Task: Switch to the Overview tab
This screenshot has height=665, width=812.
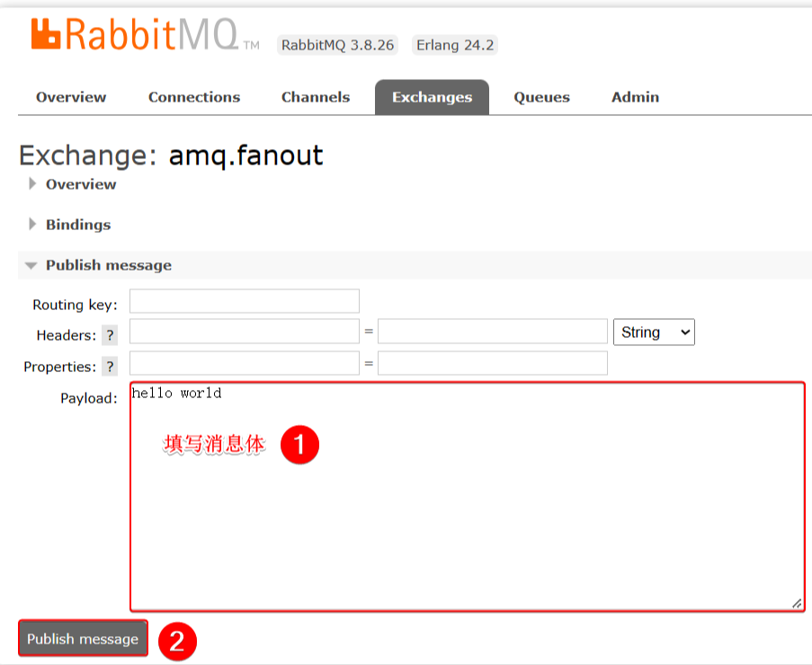Action: click(71, 97)
